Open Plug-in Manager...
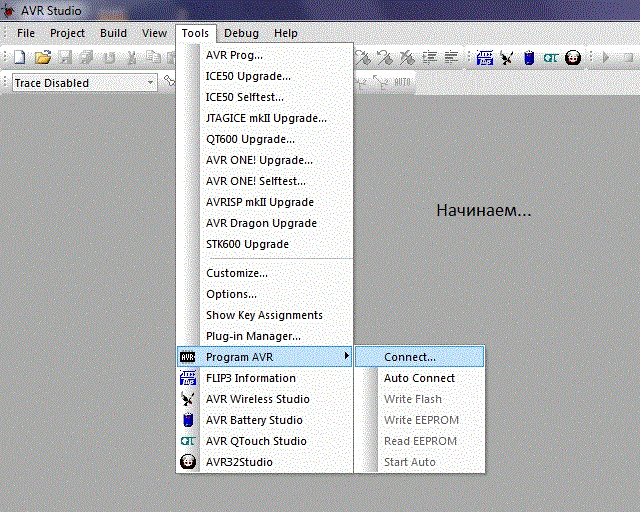 tap(264, 336)
